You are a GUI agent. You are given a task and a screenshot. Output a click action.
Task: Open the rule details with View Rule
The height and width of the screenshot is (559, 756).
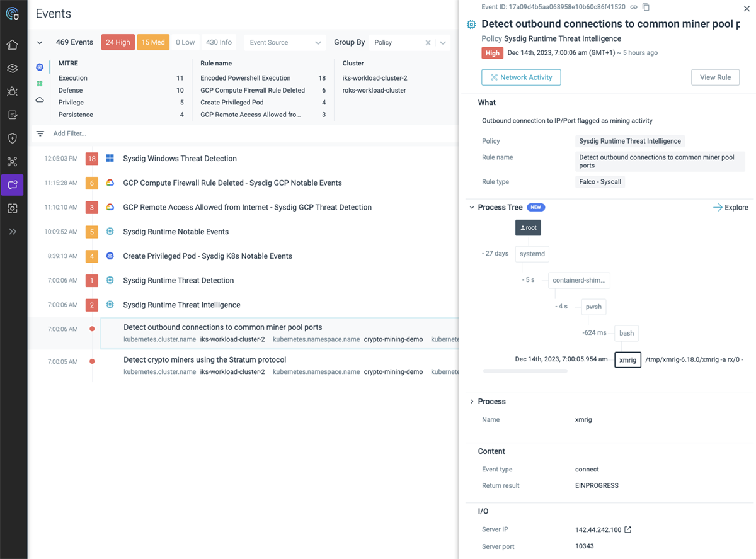pos(715,77)
